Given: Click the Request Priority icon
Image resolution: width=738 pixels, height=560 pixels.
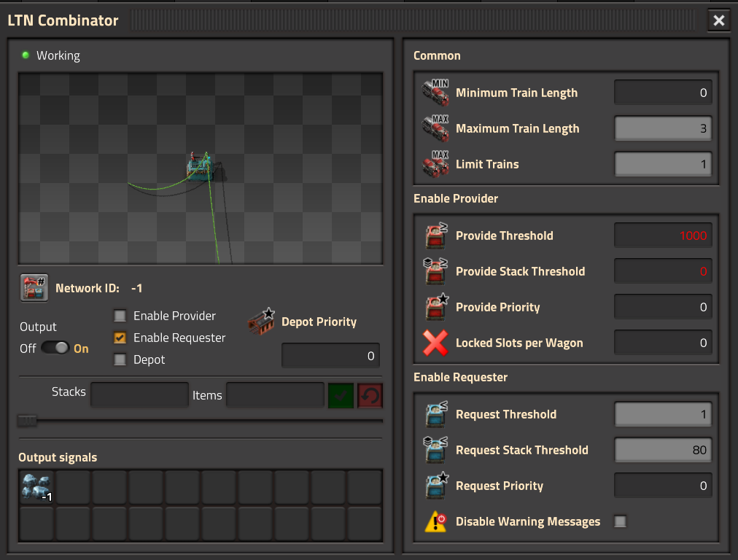Looking at the screenshot, I should [435, 486].
